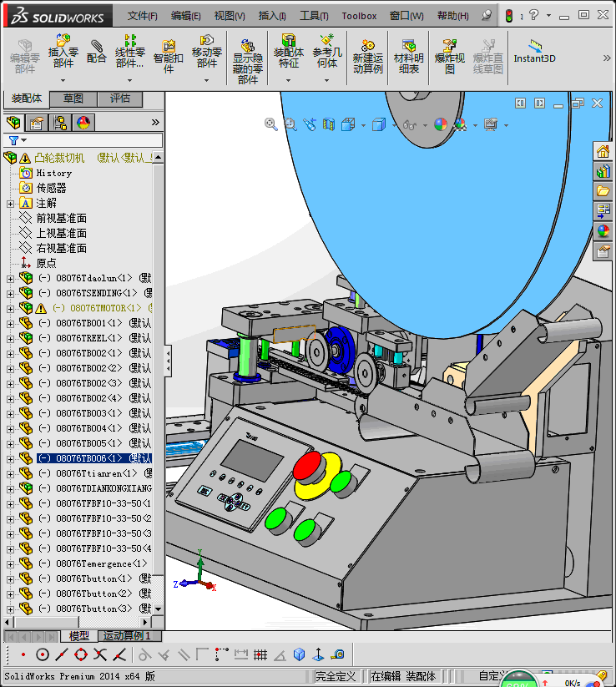Select History in the feature tree
Viewport: 616px width, 687px height.
[x=54, y=173]
